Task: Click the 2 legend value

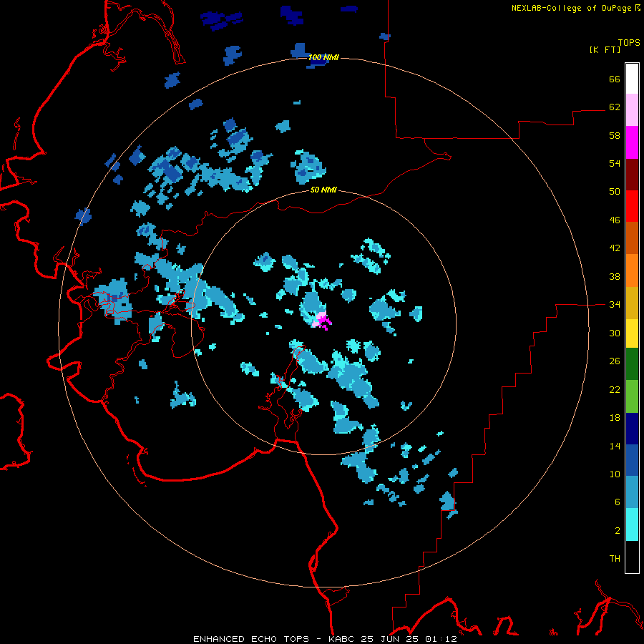Action: tap(618, 531)
